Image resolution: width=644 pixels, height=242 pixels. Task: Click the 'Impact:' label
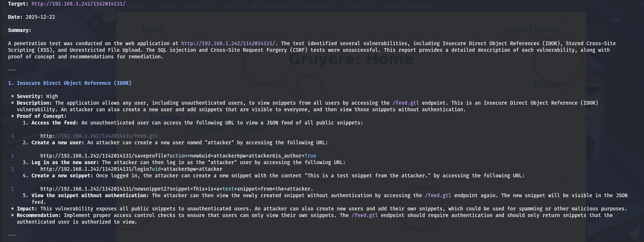pyautogui.click(x=27, y=209)
